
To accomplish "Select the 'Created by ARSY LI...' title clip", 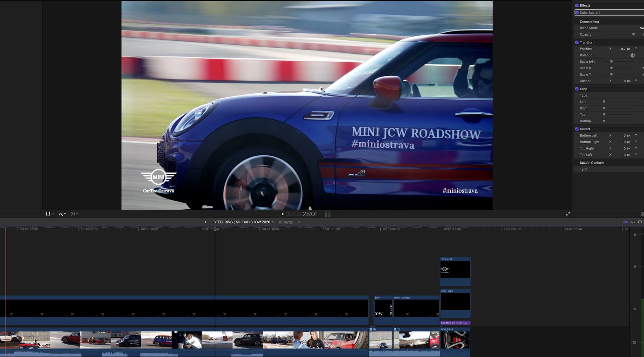I will 455,323.
